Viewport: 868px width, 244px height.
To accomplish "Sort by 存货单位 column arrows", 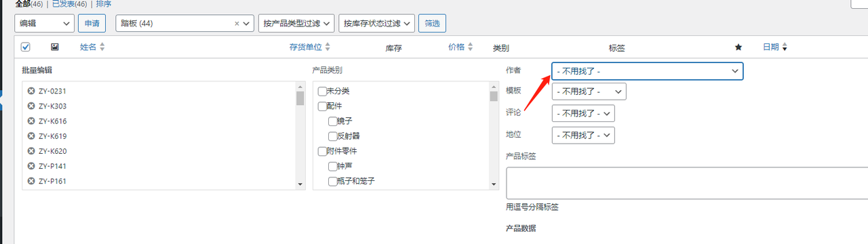I will 328,47.
